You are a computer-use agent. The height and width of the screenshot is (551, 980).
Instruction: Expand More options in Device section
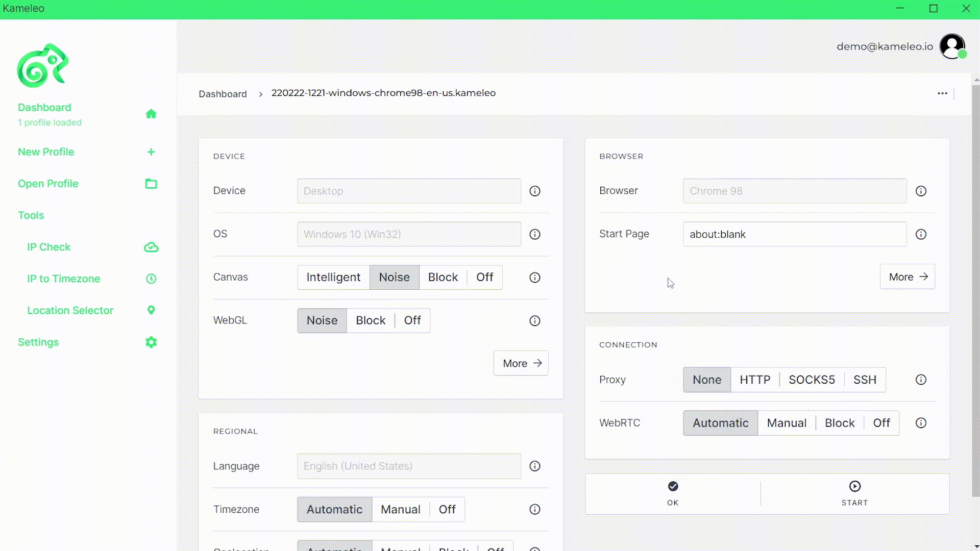tap(521, 363)
